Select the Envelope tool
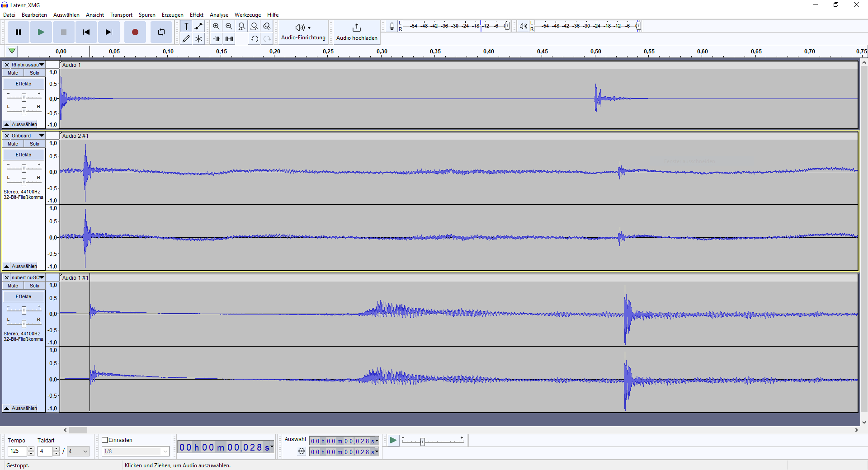Screen dimensions: 868x470 (x=198, y=26)
